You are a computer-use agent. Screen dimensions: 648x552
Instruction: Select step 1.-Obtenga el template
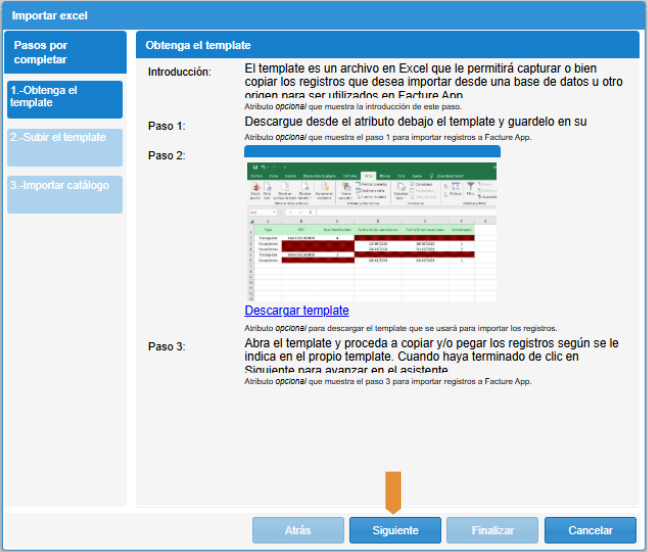tap(65, 100)
